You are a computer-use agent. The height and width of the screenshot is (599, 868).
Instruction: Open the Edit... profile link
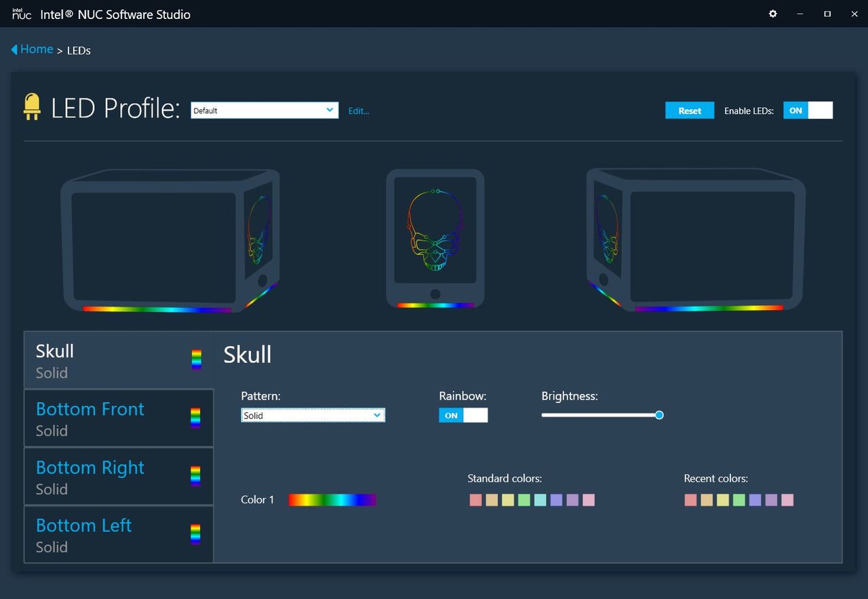[x=359, y=111]
